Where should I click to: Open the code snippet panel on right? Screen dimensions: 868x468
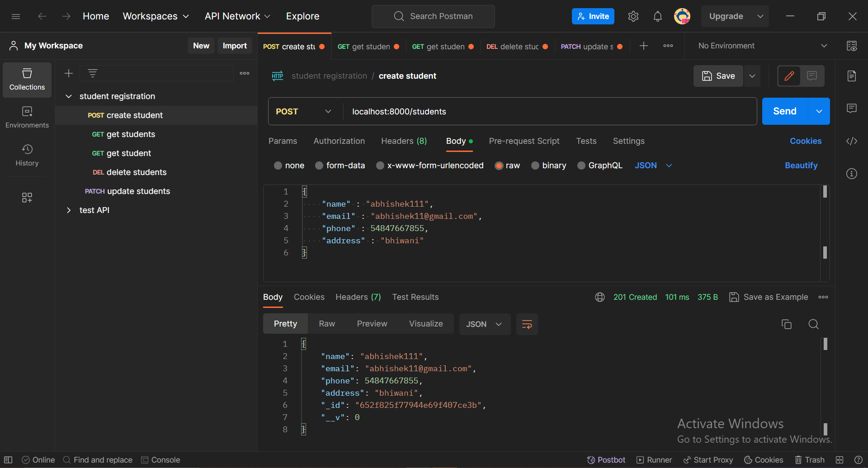[x=852, y=141]
